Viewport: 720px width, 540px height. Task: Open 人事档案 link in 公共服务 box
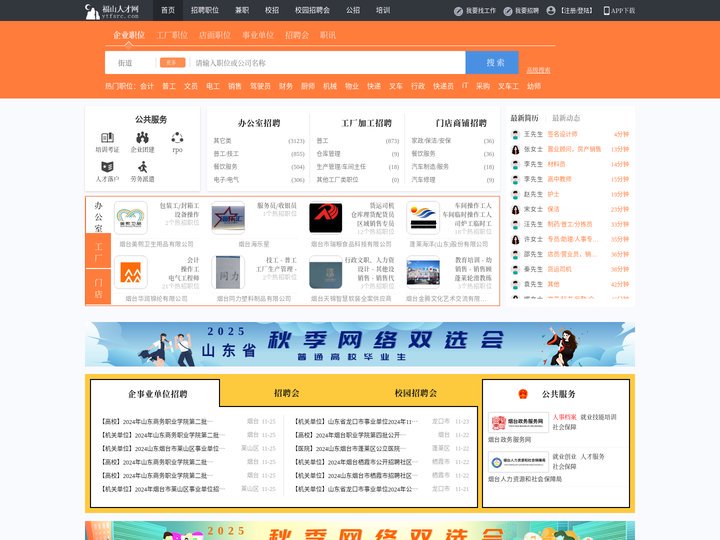(x=564, y=417)
